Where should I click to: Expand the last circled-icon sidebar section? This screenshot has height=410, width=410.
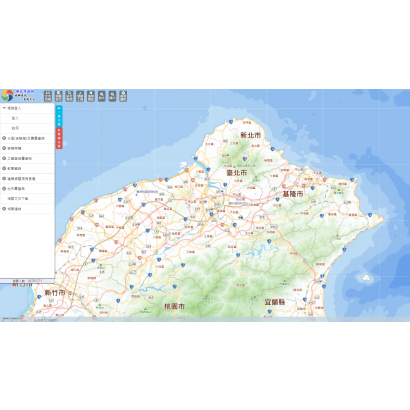27,209
